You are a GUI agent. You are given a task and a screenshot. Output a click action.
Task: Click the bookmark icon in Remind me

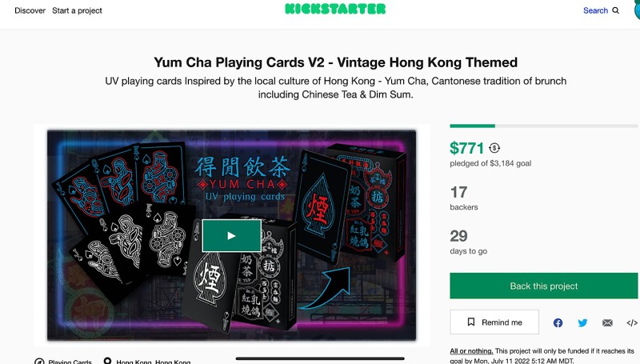(x=471, y=322)
